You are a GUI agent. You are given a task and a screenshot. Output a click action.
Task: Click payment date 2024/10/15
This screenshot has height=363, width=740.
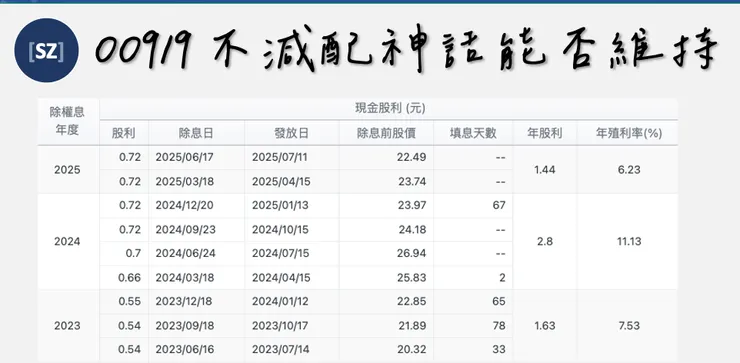(x=280, y=229)
